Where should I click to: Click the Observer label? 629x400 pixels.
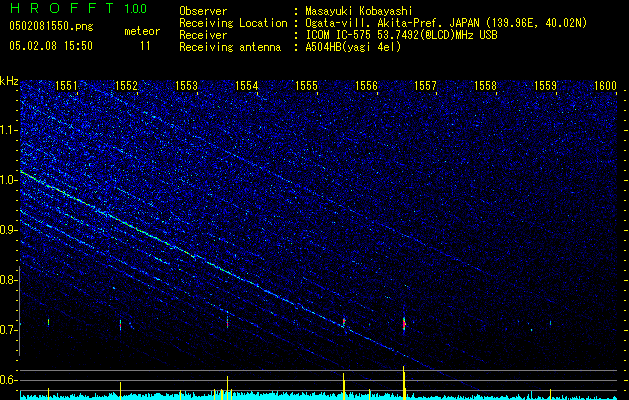coord(203,11)
